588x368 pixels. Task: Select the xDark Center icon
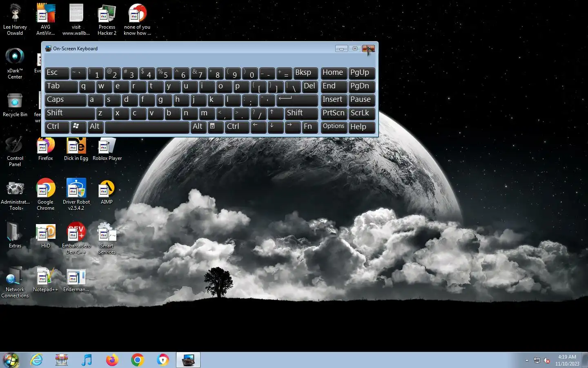click(15, 63)
